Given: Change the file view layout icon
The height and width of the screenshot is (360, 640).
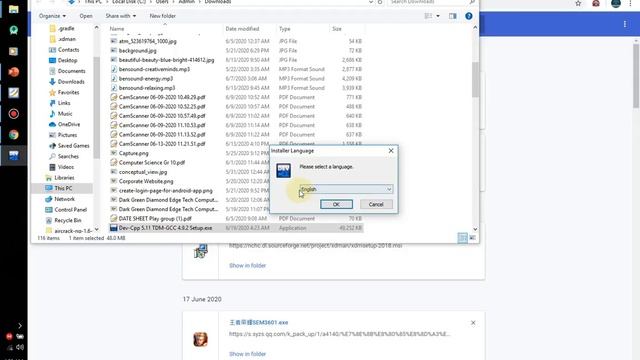Looking at the screenshot, I should pos(428,16).
